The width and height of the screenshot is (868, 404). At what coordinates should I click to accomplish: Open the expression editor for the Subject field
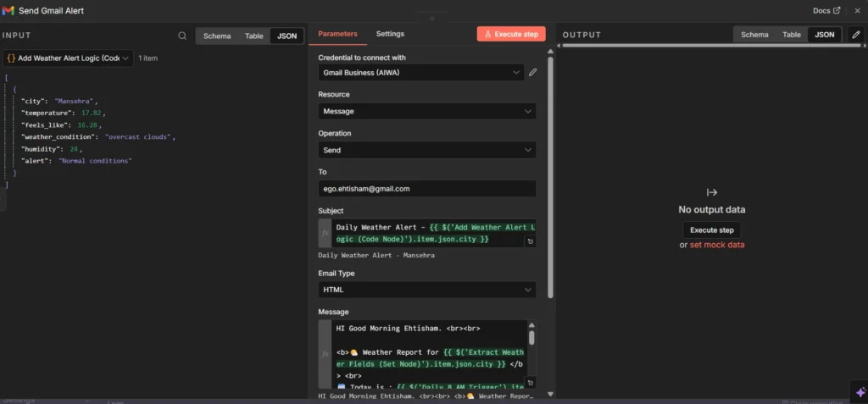[530, 241]
